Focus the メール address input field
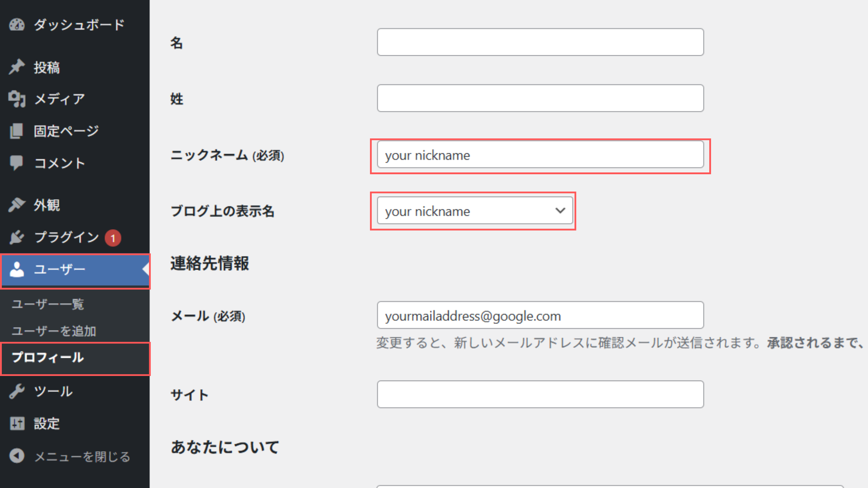This screenshot has width=868, height=488. [x=540, y=316]
